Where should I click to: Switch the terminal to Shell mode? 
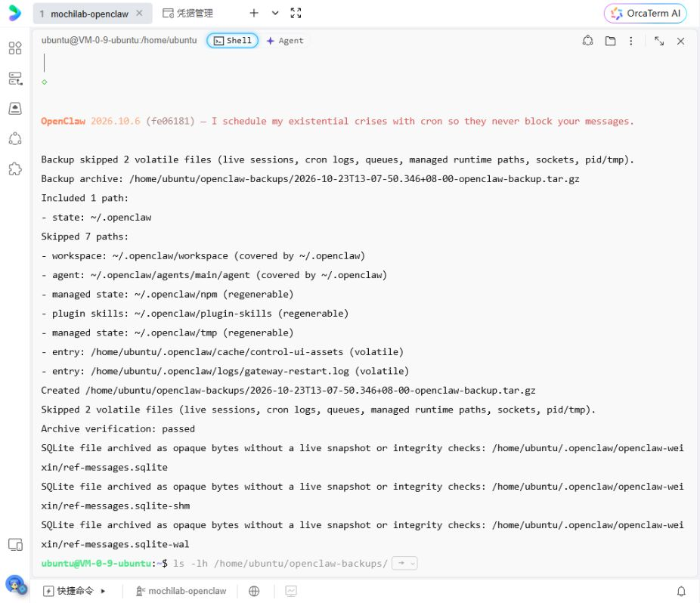[x=232, y=41]
